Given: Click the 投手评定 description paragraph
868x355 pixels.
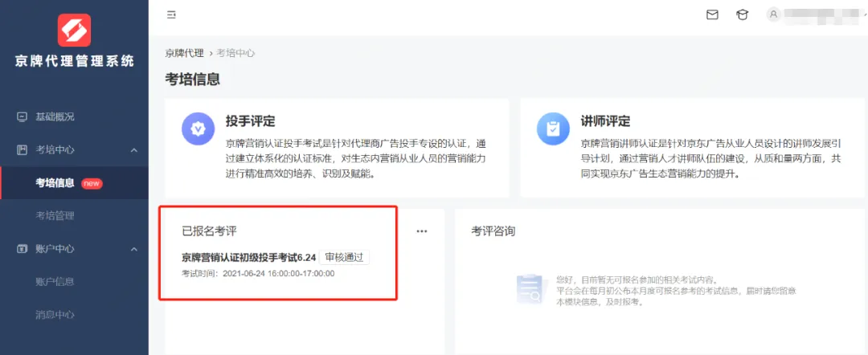Looking at the screenshot, I should pyautogui.click(x=356, y=159).
